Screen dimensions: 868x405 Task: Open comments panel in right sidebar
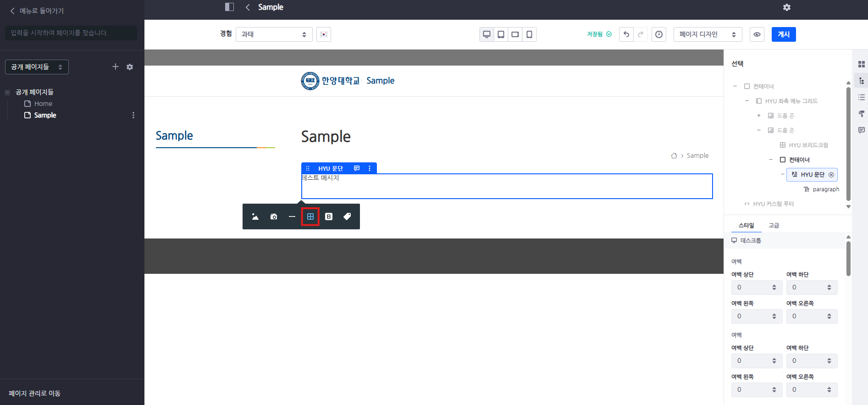coord(861,130)
